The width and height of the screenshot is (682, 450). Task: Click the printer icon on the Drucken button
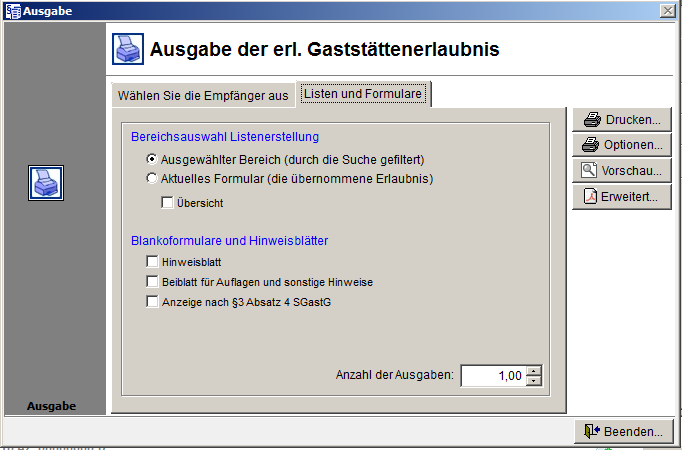coord(592,120)
